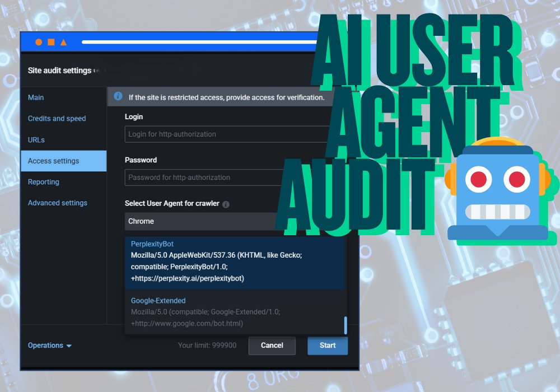Open the Reporting section
Image resolution: width=560 pixels, height=392 pixels.
[43, 181]
